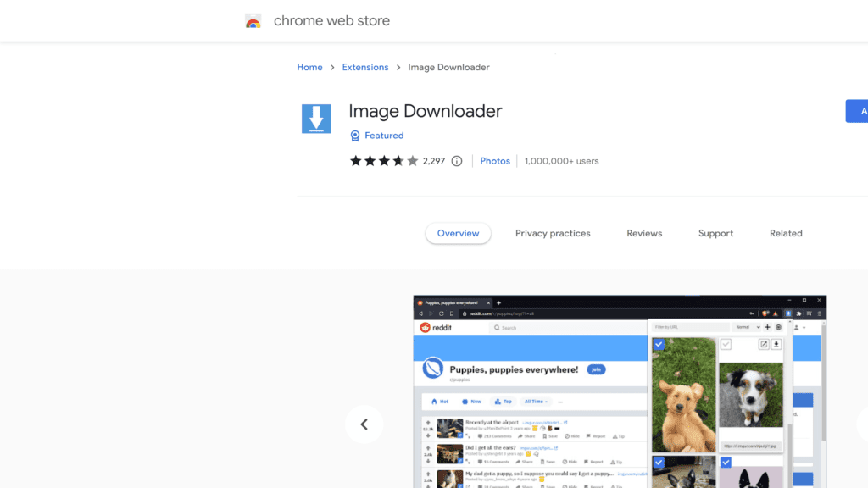Click the Home breadcrumb link
Viewport: 868px width, 488px height.
(309, 68)
